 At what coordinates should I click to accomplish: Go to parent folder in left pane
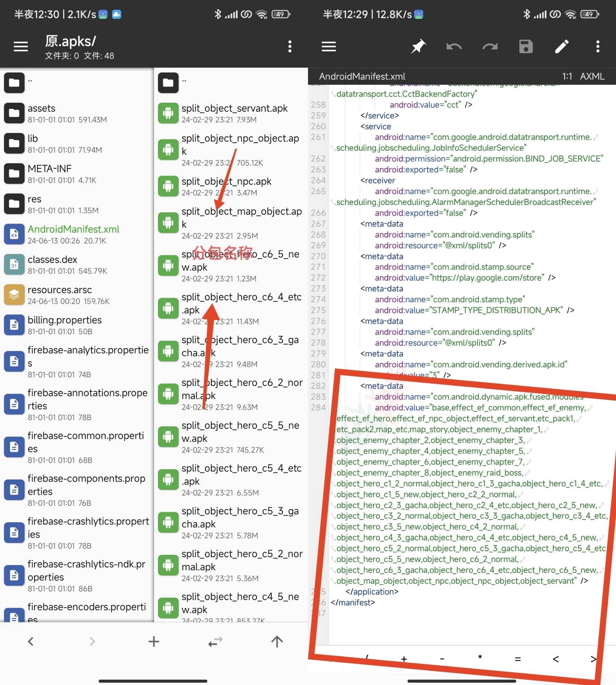77,83
